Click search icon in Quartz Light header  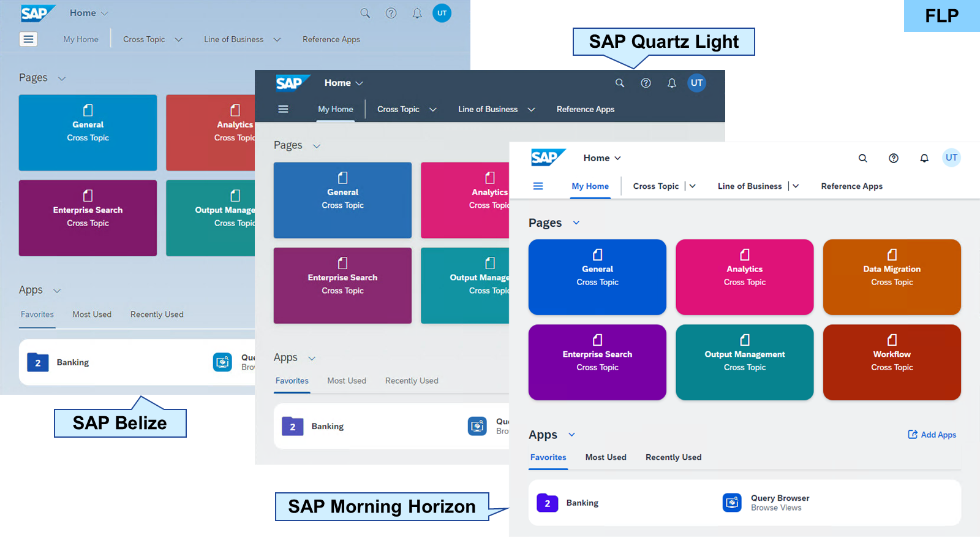pos(620,83)
